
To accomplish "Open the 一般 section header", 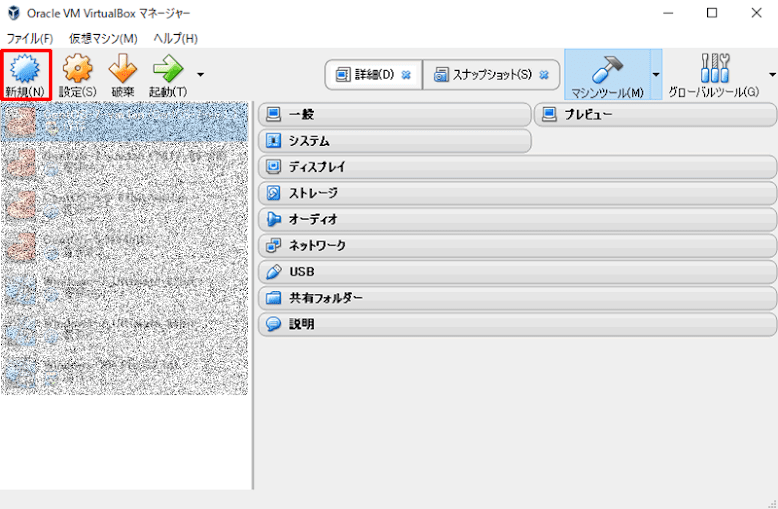I will [394, 115].
